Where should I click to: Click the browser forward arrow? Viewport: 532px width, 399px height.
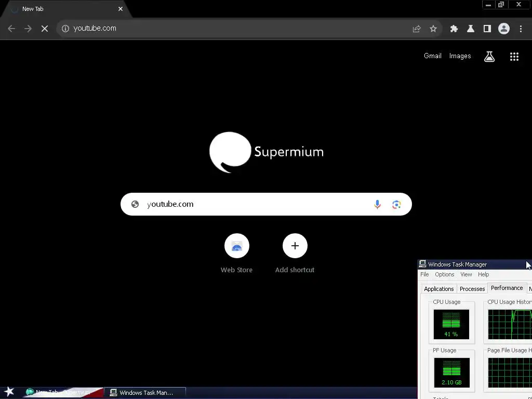point(28,29)
